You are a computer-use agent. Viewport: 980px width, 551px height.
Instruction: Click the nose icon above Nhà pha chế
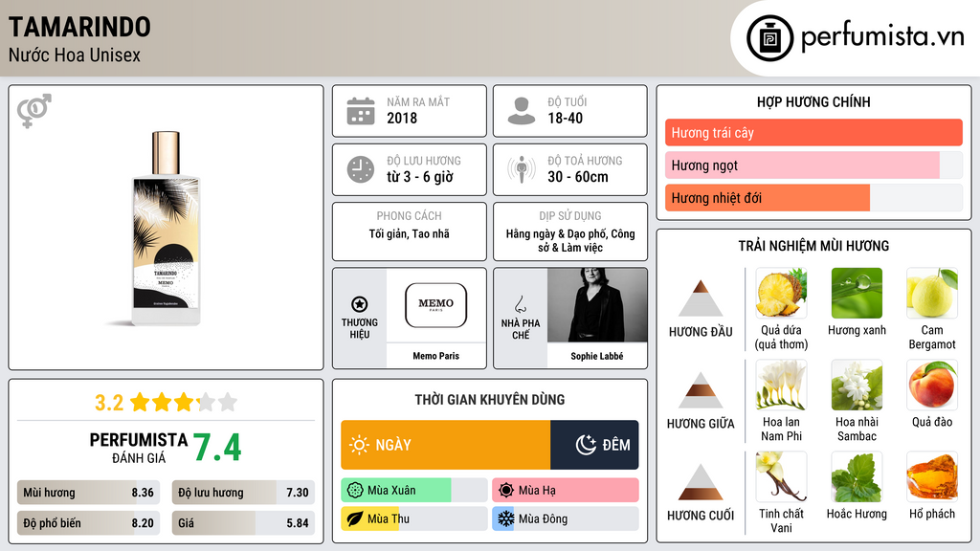520,304
